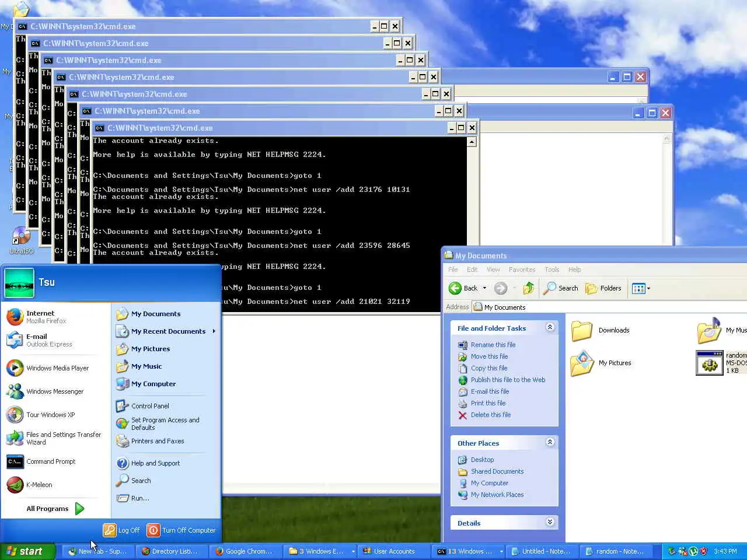747x560 pixels.
Task: Click Back in My Documents toolbar
Action: (463, 288)
